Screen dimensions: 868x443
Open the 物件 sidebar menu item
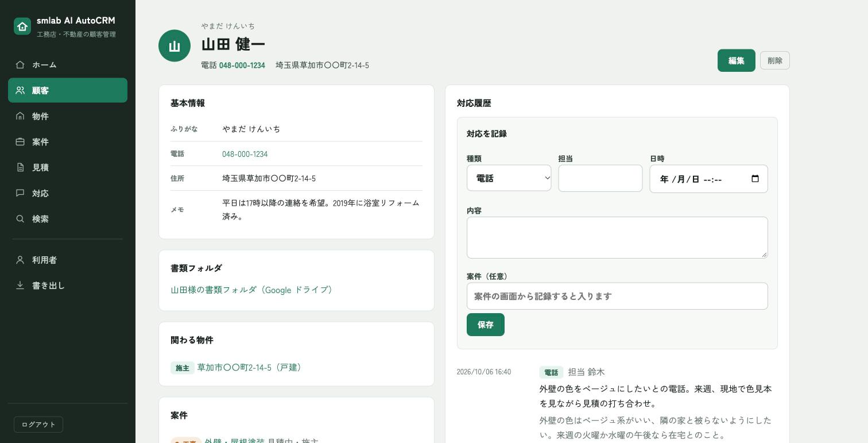coord(68,116)
